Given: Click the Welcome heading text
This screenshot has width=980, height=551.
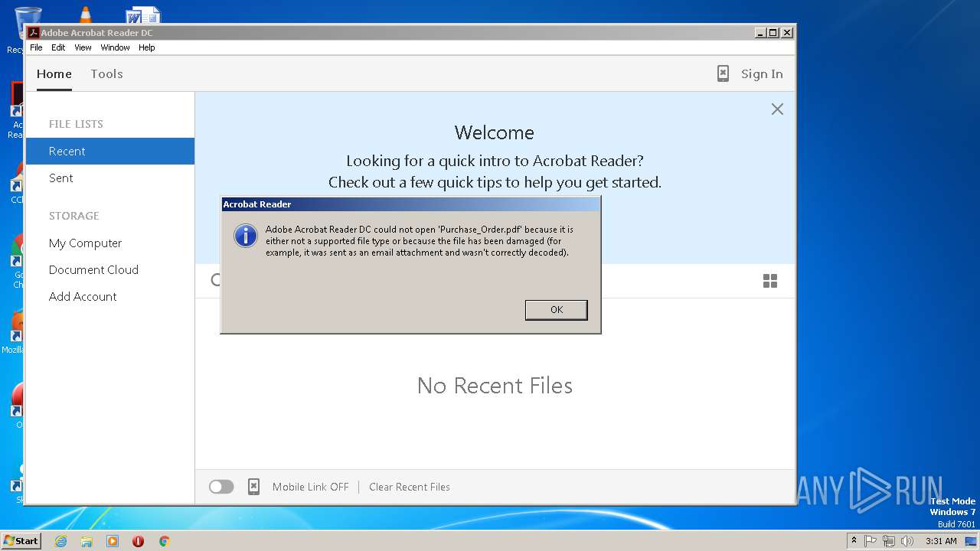Looking at the screenshot, I should coord(494,132).
